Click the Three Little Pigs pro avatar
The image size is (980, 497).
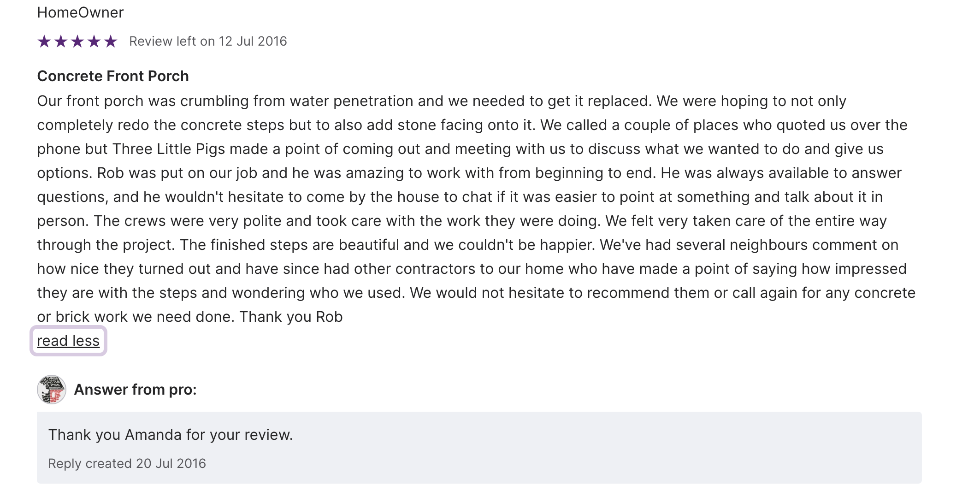click(x=51, y=390)
